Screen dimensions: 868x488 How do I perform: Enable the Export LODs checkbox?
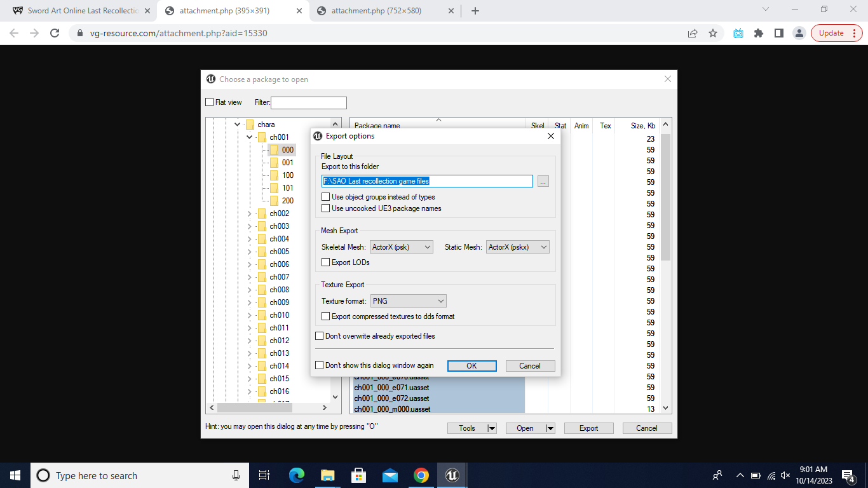click(x=326, y=262)
